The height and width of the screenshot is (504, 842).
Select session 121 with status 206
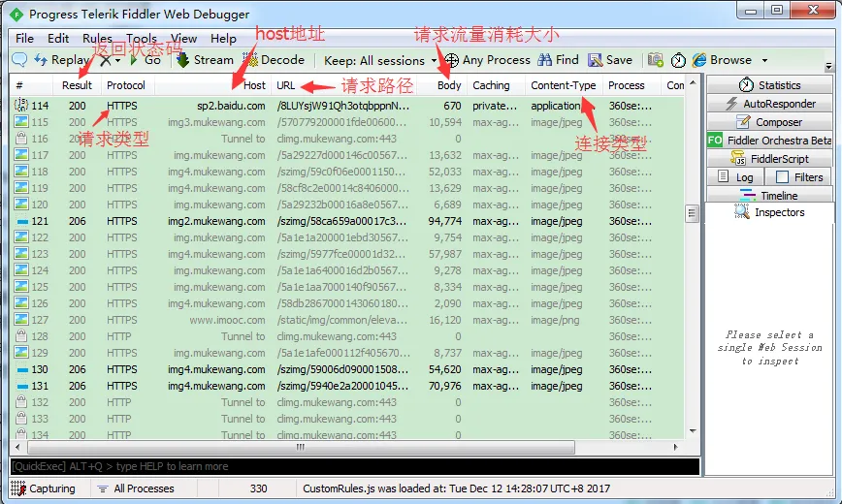click(347, 221)
